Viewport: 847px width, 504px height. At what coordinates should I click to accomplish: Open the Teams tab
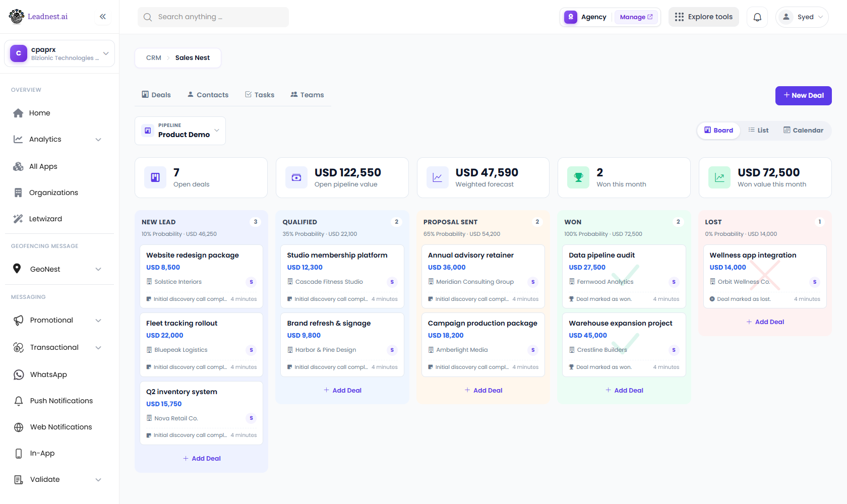[307, 95]
